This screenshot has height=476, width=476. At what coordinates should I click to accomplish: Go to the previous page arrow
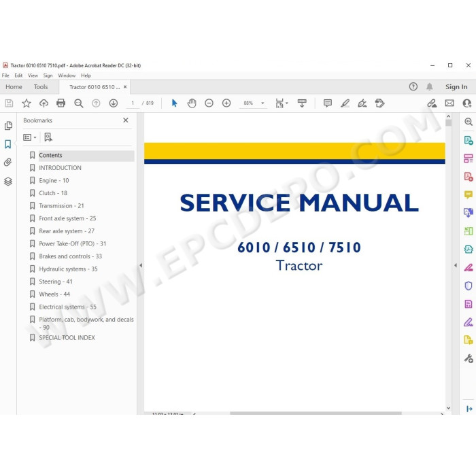point(96,103)
